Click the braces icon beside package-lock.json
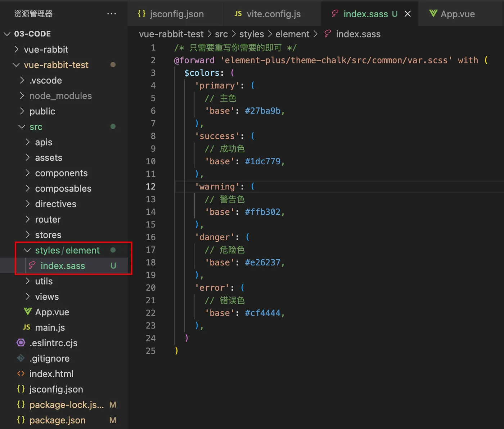Image resolution: width=504 pixels, height=429 pixels. pos(21,405)
